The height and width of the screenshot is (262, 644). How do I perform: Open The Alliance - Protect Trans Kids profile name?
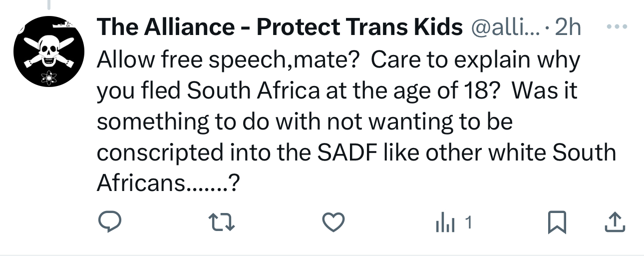[280, 27]
